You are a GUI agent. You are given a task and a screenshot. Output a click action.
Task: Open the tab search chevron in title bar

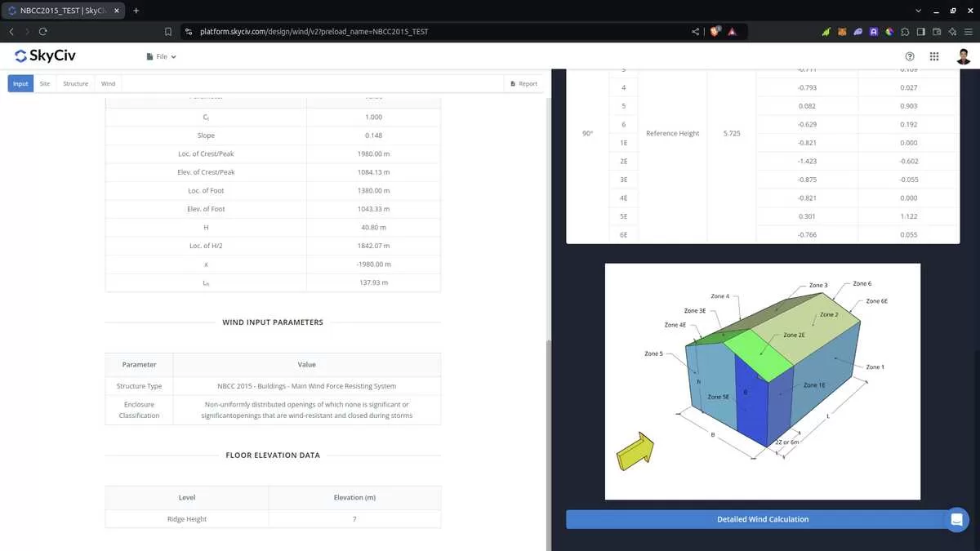coord(919,11)
